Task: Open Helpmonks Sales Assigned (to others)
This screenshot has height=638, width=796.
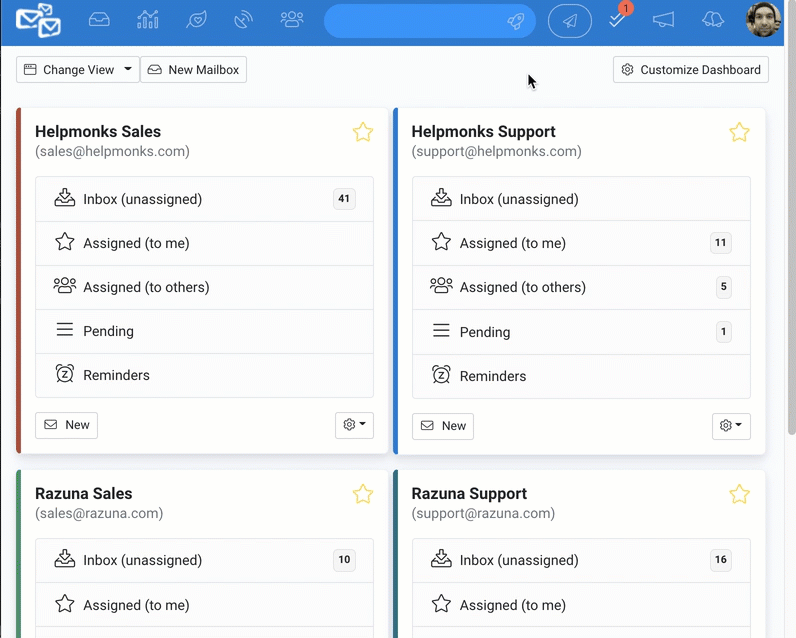Action: point(205,287)
